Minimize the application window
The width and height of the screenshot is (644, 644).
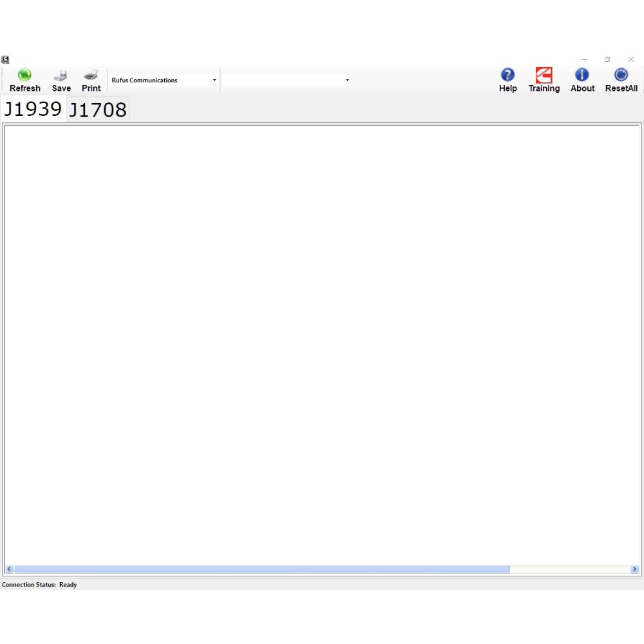coord(584,60)
